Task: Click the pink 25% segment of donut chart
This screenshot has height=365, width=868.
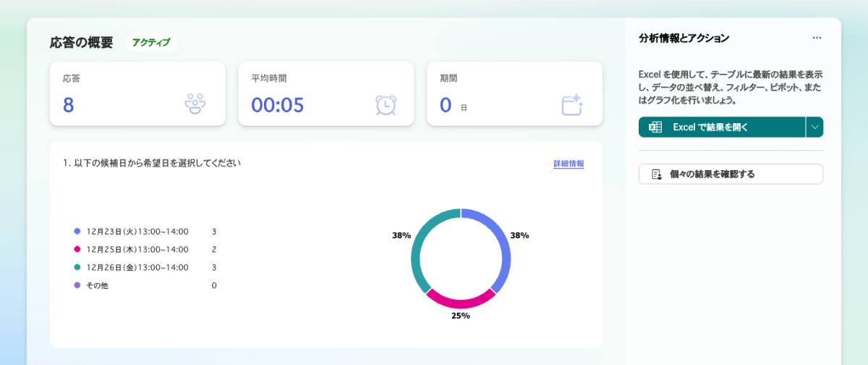Action: click(x=461, y=302)
